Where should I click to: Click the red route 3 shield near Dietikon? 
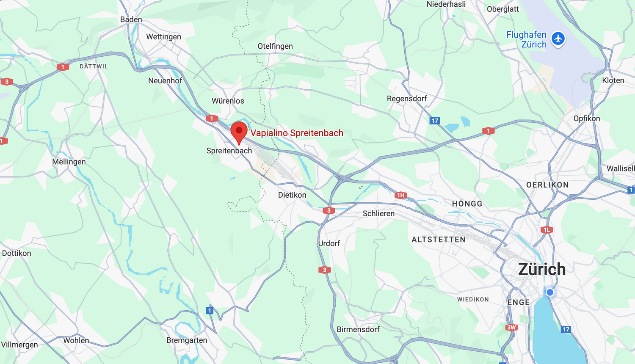pos(329,210)
